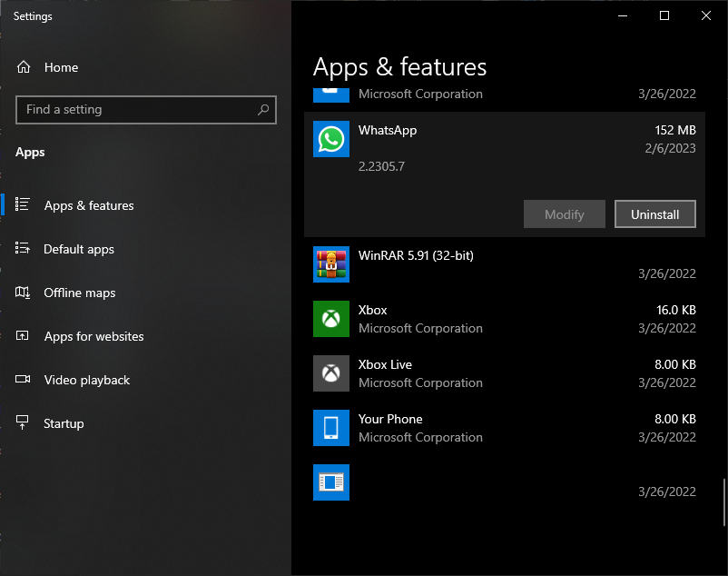
Task: Open Startup apps settings
Action: point(64,423)
